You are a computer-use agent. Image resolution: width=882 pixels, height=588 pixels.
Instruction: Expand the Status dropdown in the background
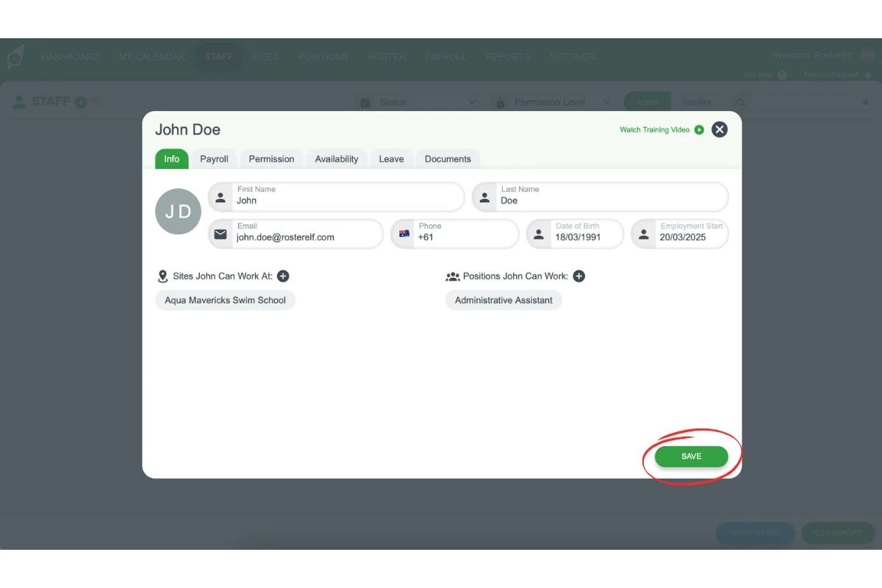coord(421,102)
